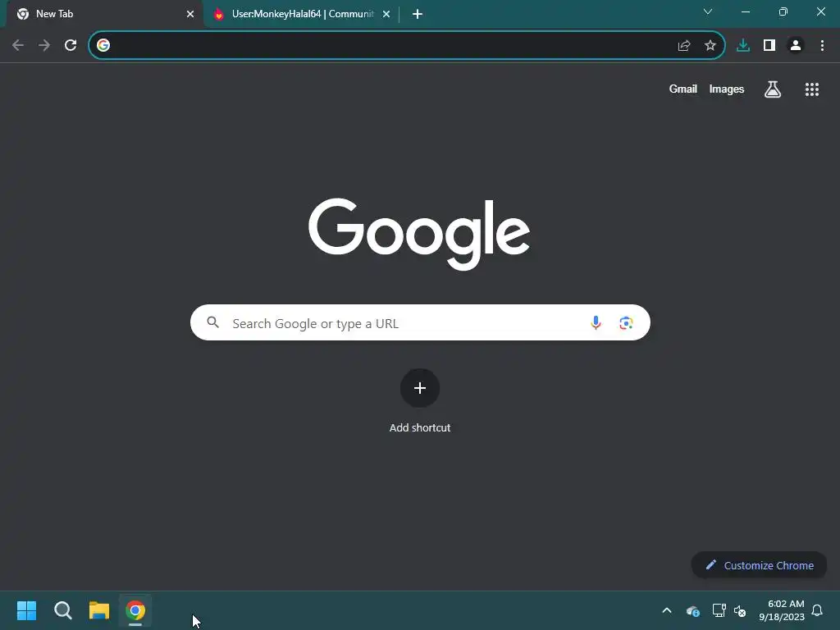840x630 pixels.
Task: Click the OneDrive cloud tray icon
Action: pyautogui.click(x=692, y=610)
